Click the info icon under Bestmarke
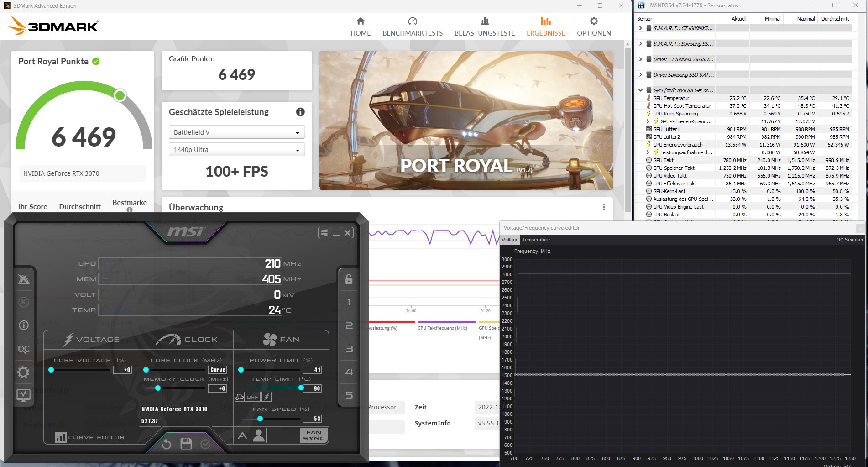 click(x=130, y=210)
